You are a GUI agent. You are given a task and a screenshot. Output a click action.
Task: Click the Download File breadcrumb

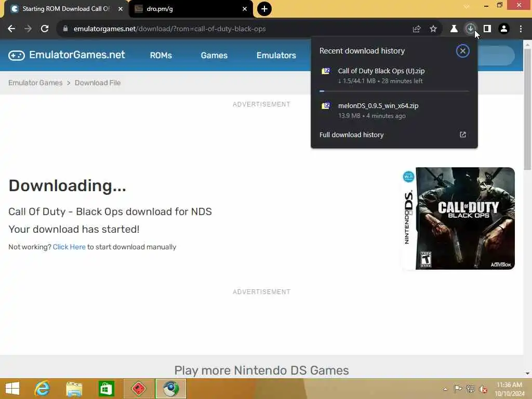[98, 83]
